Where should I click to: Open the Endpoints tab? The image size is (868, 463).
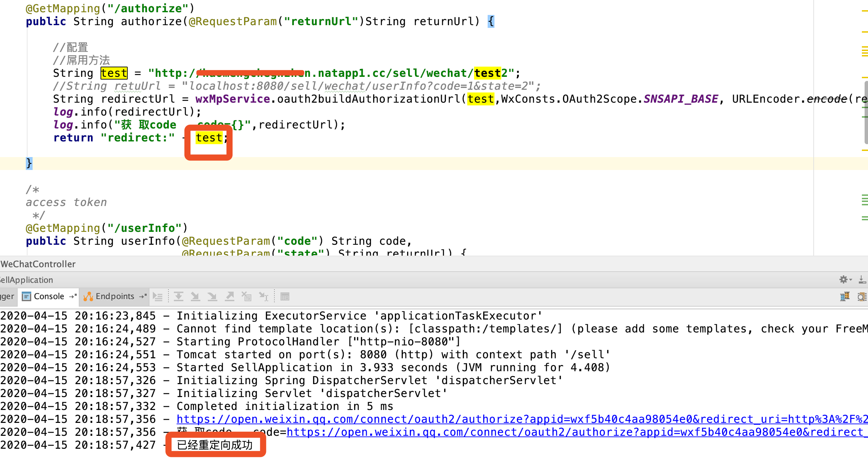pyautogui.click(x=115, y=296)
